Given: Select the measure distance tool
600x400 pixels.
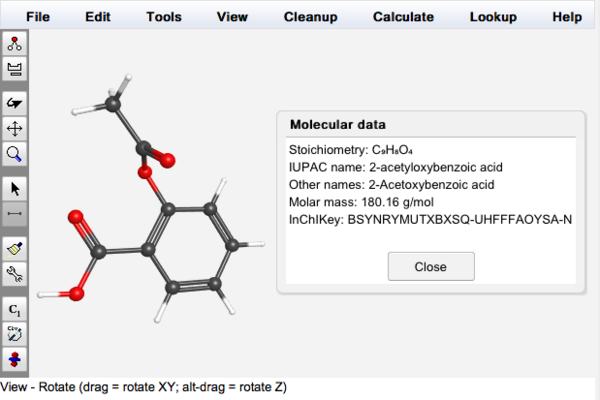Looking at the screenshot, I should pyautogui.click(x=16, y=212).
